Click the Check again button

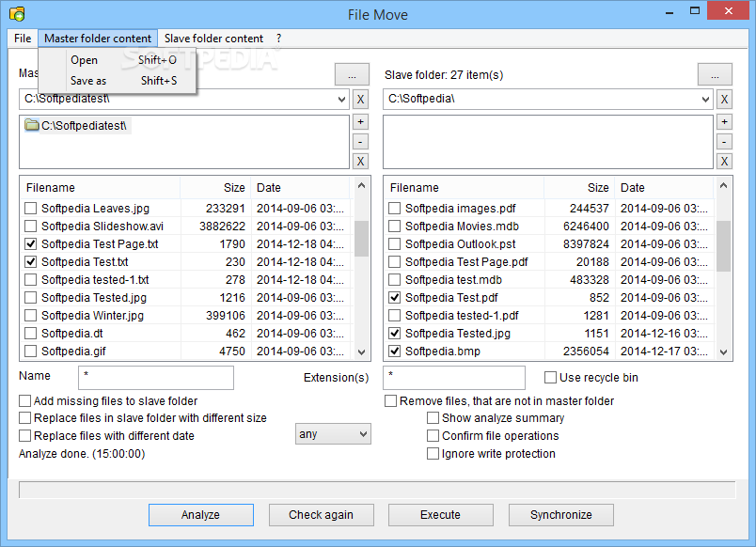[x=321, y=515]
